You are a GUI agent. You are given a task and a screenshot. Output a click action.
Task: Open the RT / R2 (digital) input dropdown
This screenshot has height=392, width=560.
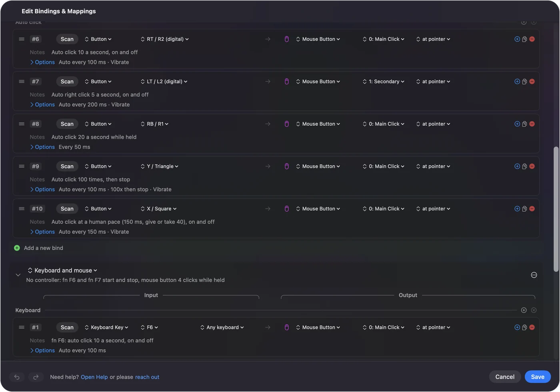164,39
